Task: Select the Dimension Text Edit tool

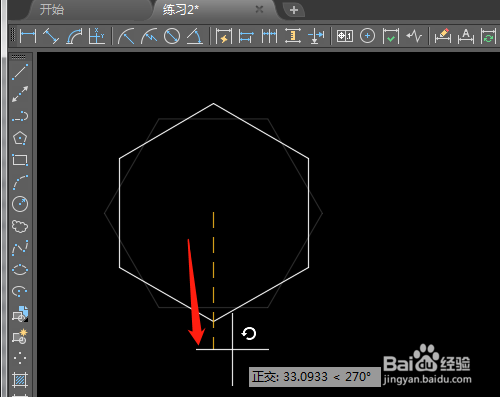Action: (466, 36)
